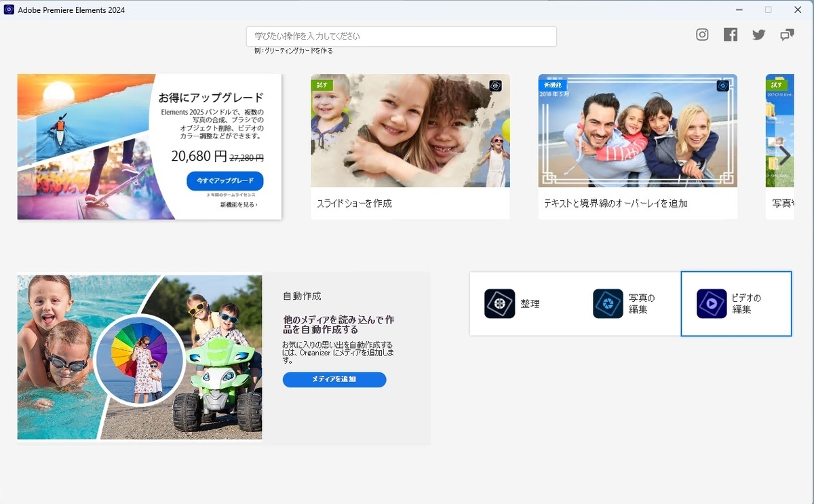Viewport: 814px width, 504px height.
Task: Click the Premiere Elements title bar icon
Action: coord(9,10)
